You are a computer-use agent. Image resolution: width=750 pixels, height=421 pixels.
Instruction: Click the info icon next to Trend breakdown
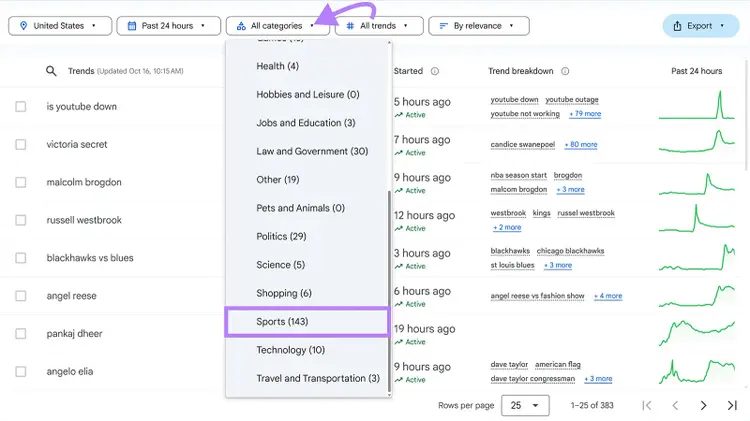[x=565, y=71]
